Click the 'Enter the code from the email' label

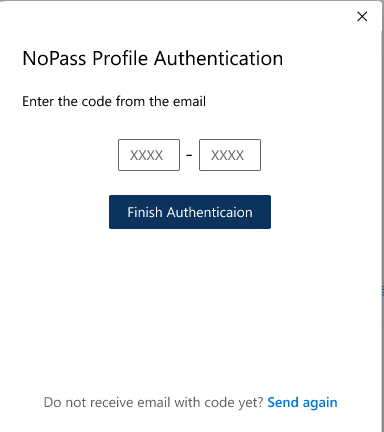coord(114,101)
